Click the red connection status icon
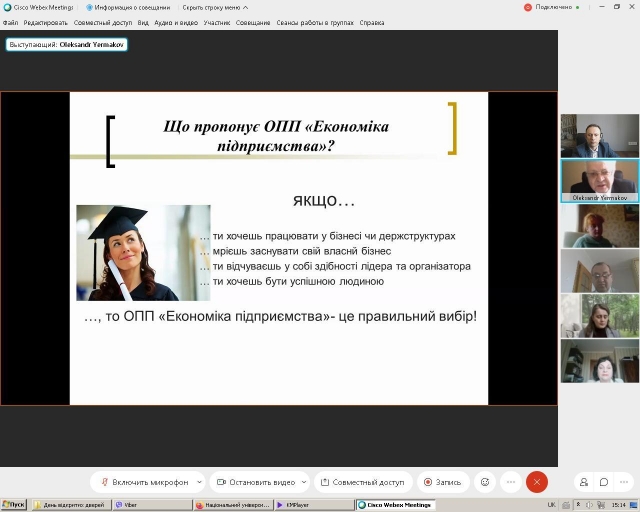 (528, 7)
